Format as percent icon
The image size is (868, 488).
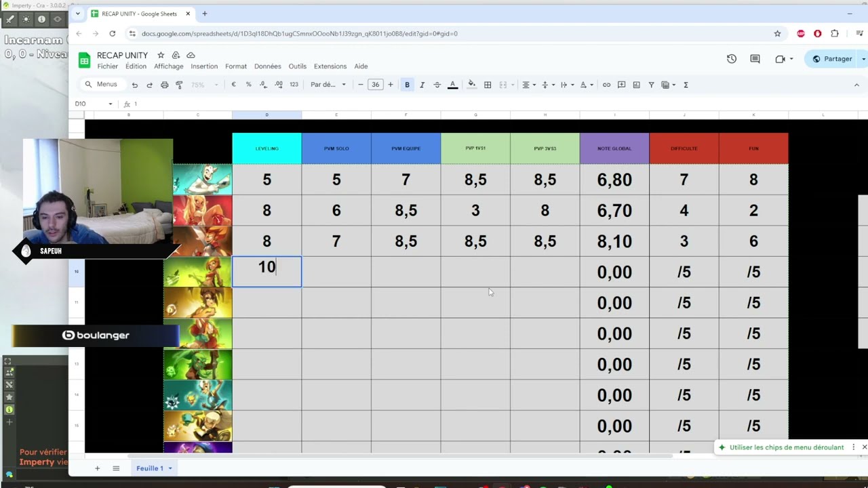pyautogui.click(x=248, y=85)
